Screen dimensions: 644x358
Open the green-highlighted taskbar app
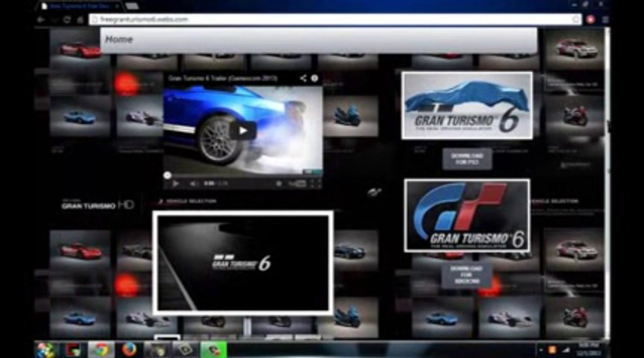click(213, 350)
